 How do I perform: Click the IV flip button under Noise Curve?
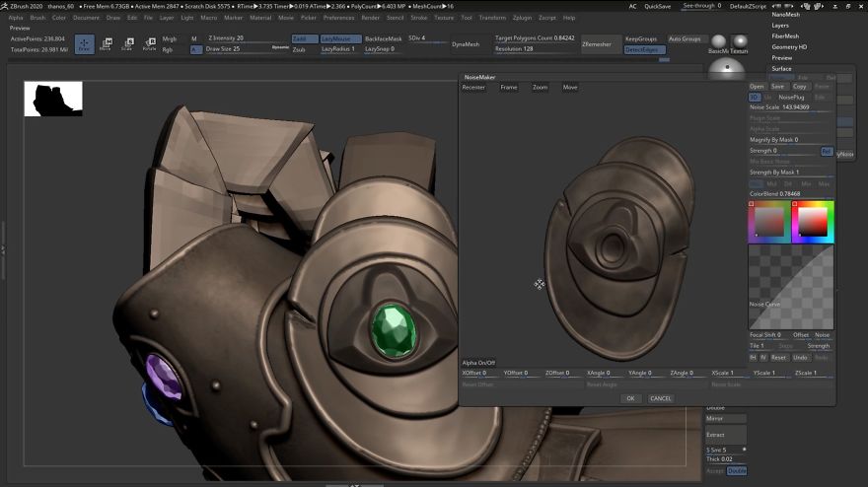762,358
